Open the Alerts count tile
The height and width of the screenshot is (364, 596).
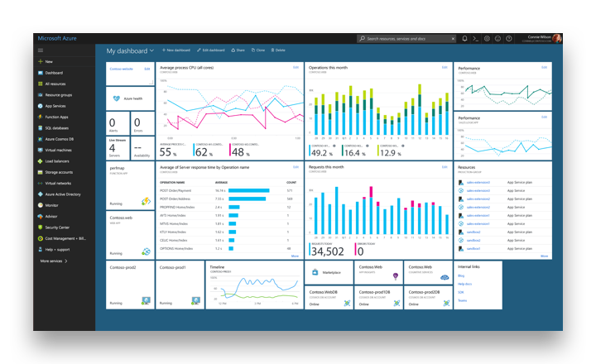pyautogui.click(x=118, y=123)
